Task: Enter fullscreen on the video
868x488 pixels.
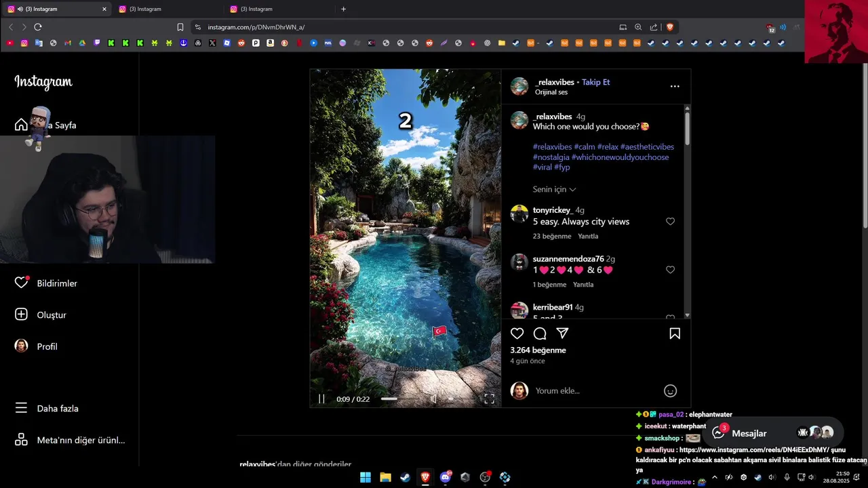Action: coord(489,399)
